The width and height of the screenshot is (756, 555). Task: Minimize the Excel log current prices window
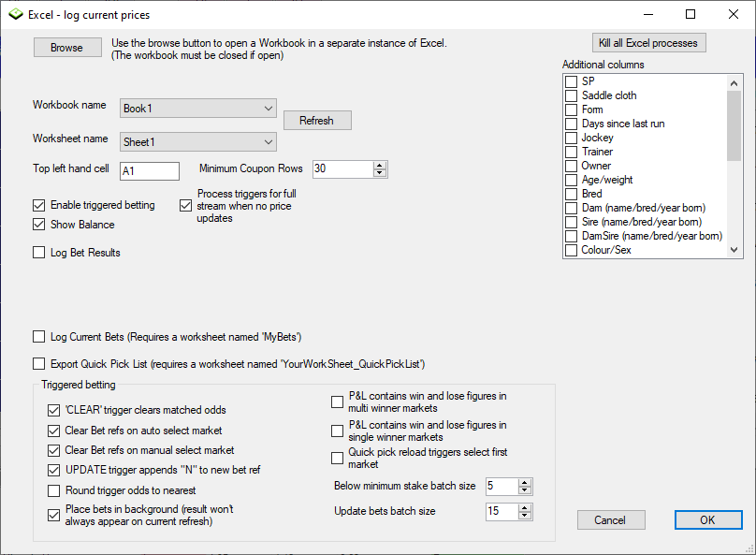[648, 14]
